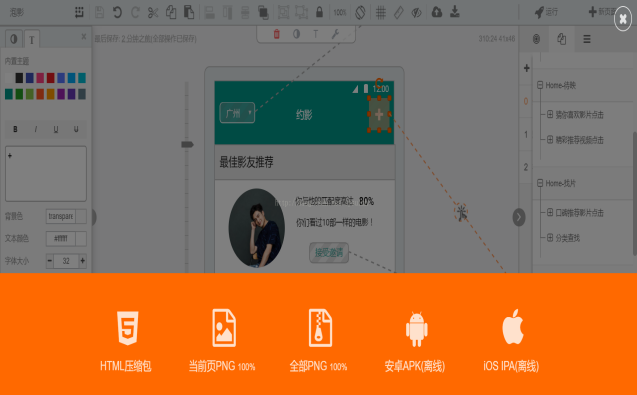This screenshot has height=395, width=637.
Task: Download 安卓APK Android icon
Action: (x=416, y=329)
